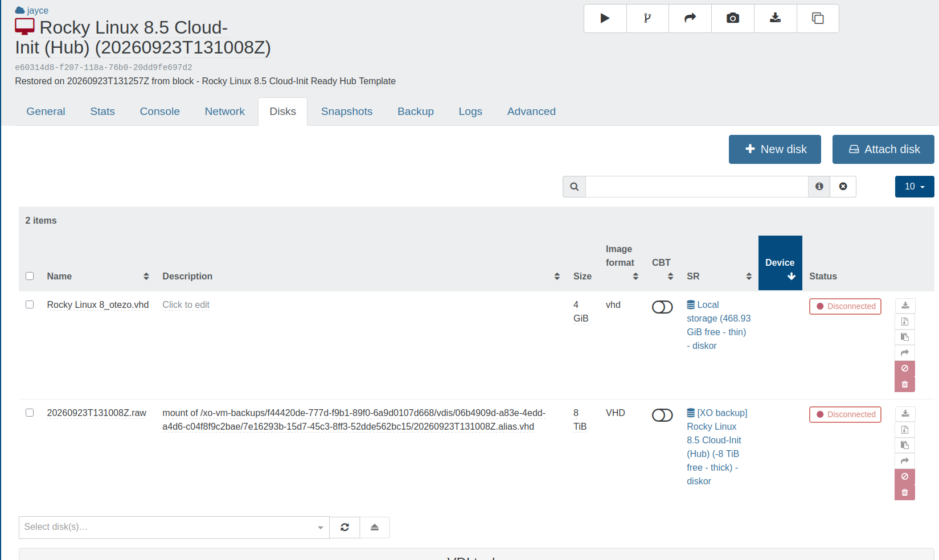Switch to the Stats tab
939x560 pixels.
[x=102, y=112]
